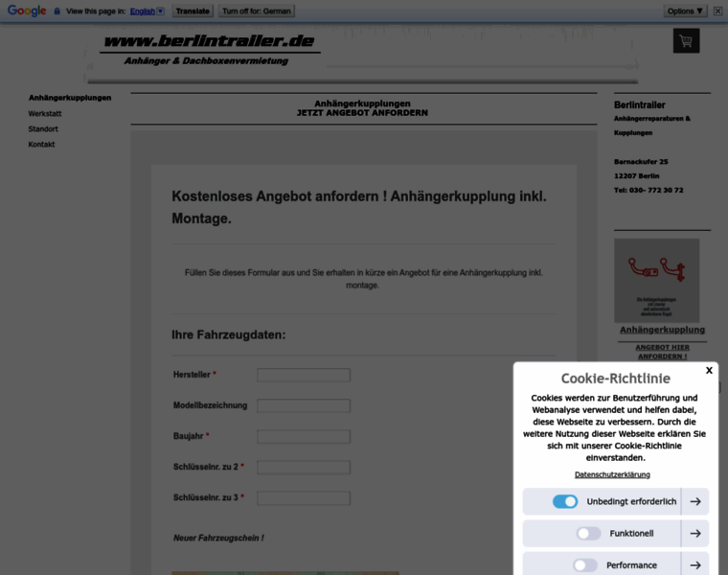Focus the Hersteller input field
Screen dimensions: 728x575
pyautogui.click(x=304, y=376)
